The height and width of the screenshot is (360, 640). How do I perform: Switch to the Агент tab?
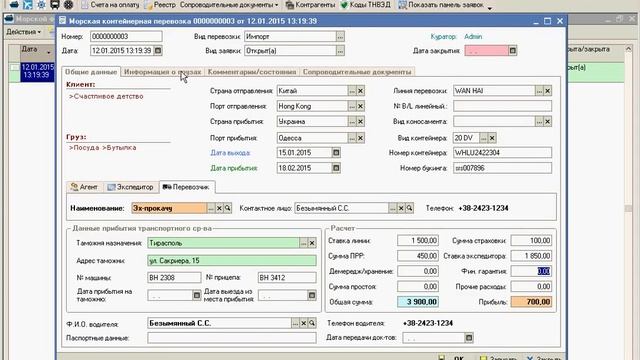84,187
